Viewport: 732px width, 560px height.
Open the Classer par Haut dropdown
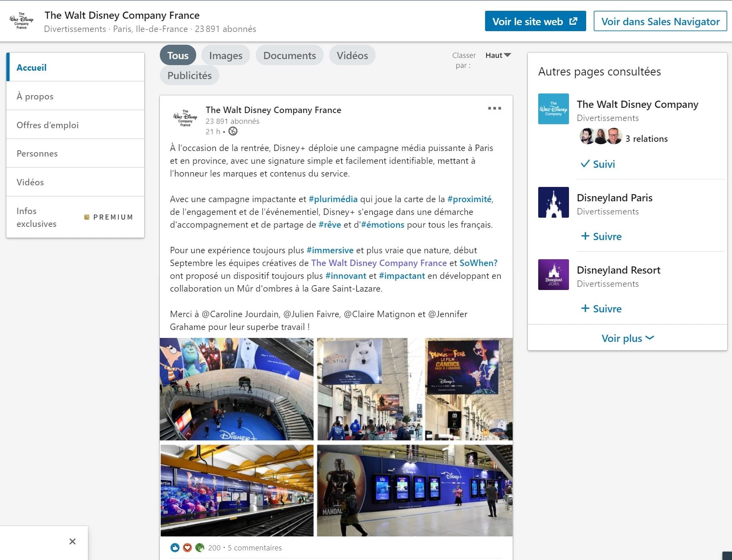[x=498, y=55]
